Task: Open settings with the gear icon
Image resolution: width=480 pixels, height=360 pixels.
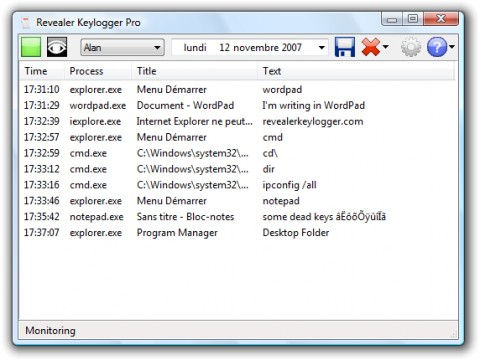Action: point(411,47)
